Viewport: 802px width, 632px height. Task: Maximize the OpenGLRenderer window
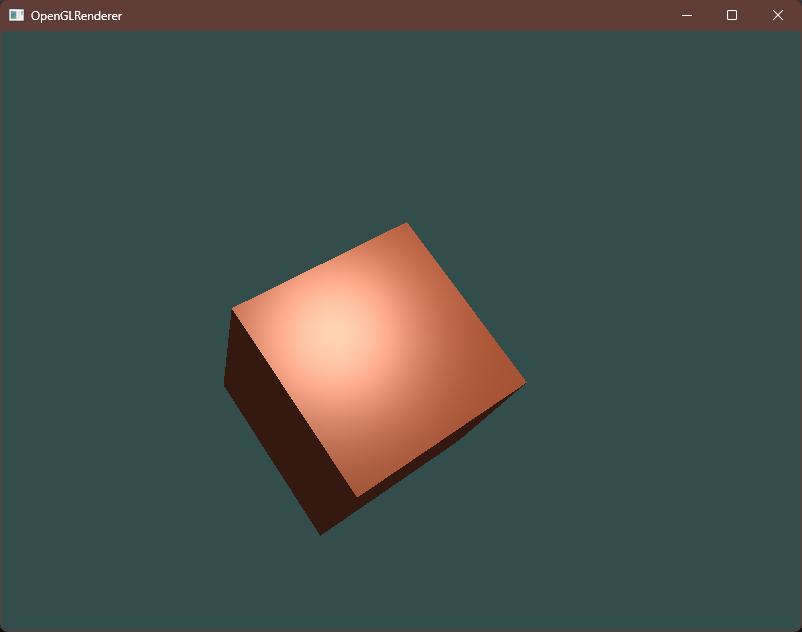point(732,15)
